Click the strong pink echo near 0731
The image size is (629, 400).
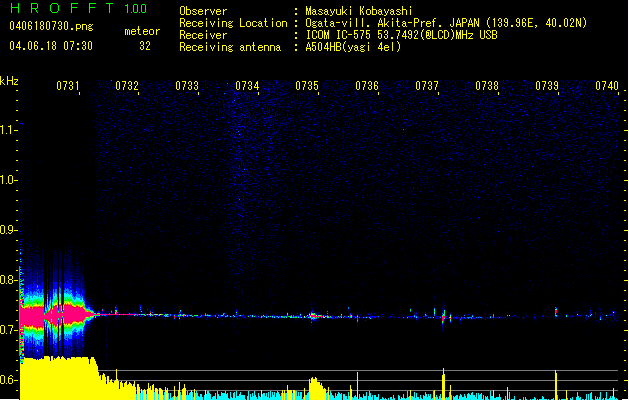tap(56, 315)
